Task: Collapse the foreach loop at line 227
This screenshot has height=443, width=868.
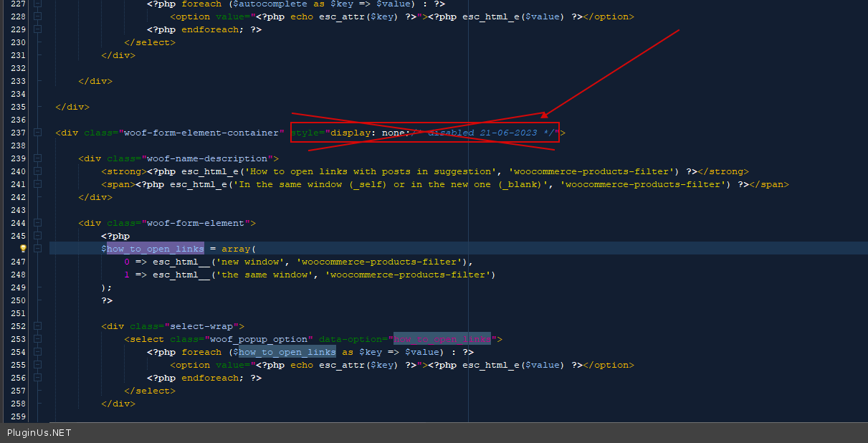Action: [x=37, y=4]
